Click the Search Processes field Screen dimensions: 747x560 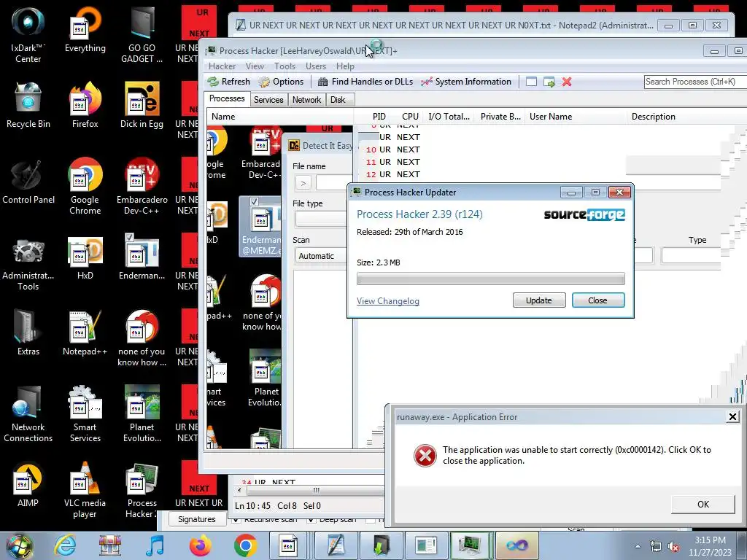695,82
